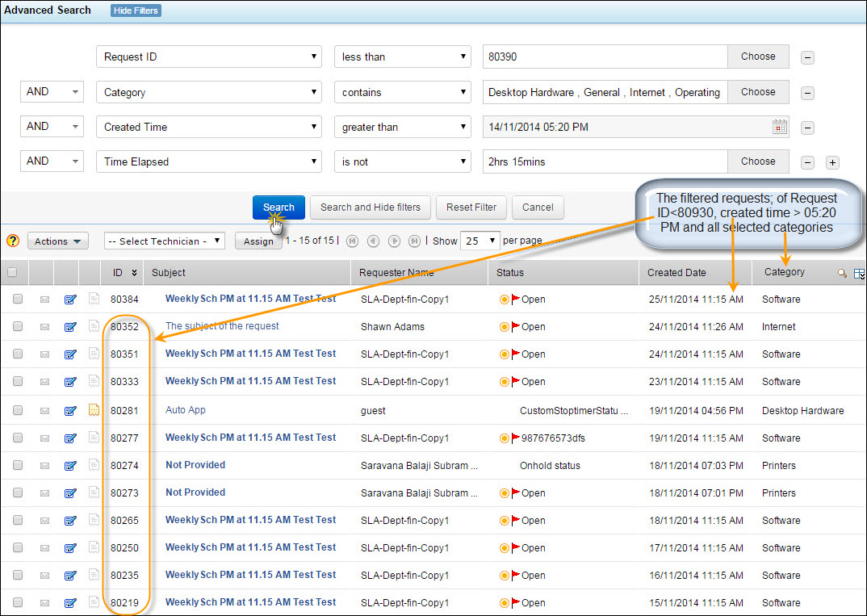Open mail icon for request 80351
Image resolution: width=867 pixels, height=616 pixels.
pos(44,354)
